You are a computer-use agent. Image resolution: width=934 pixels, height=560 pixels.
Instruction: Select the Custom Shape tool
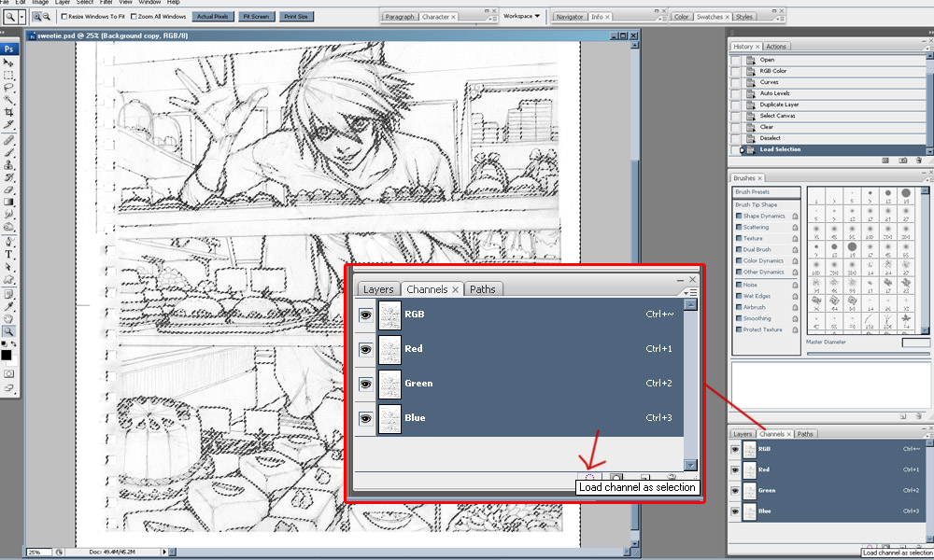pos(8,279)
